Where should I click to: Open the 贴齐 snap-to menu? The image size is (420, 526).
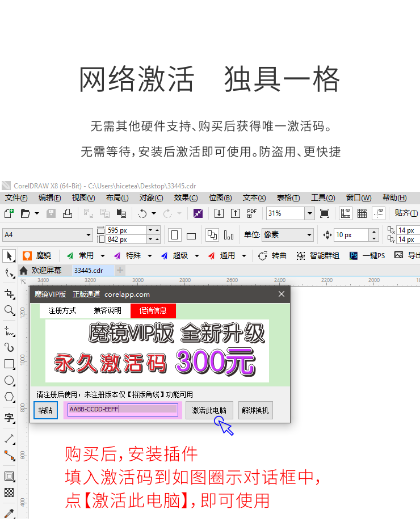point(406,213)
